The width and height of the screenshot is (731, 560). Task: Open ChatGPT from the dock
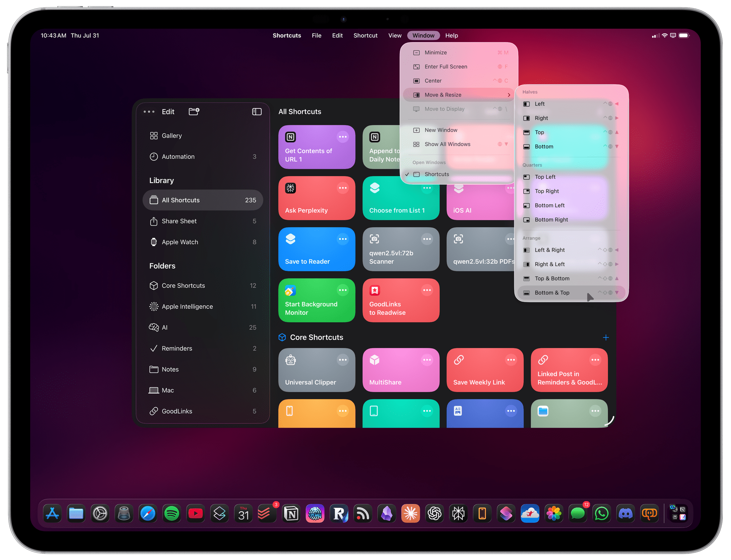point(435,514)
